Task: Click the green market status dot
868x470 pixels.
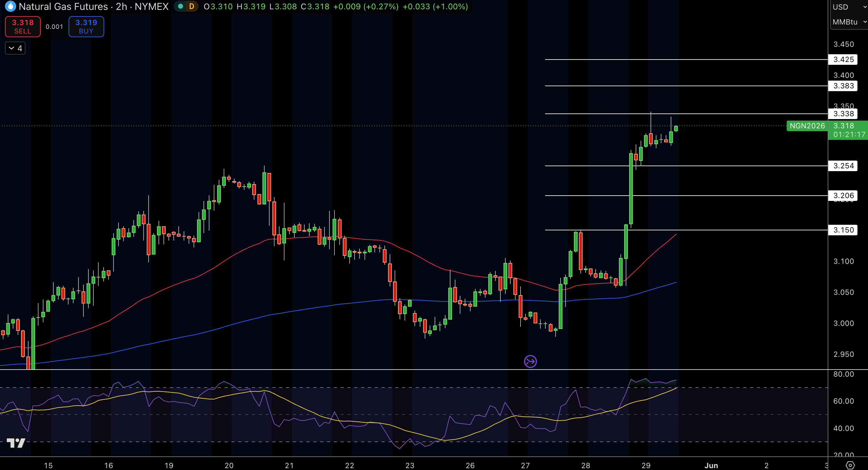Action: click(x=181, y=7)
